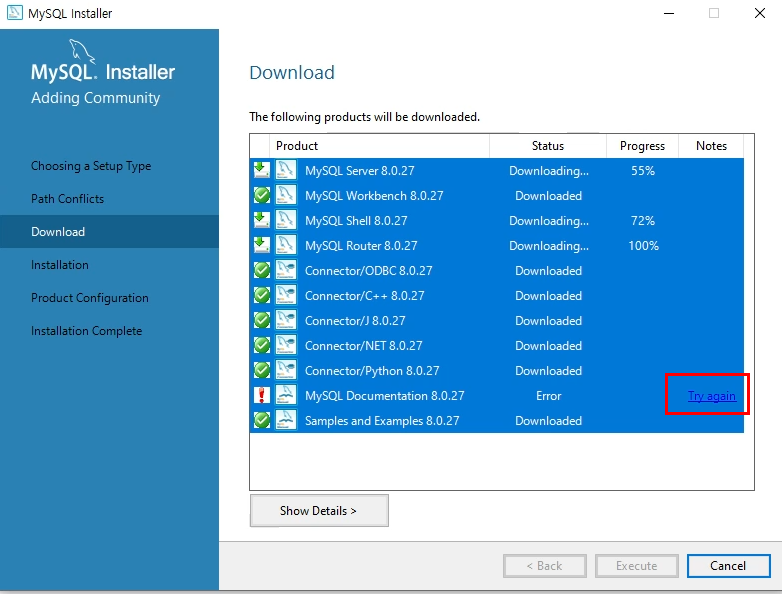The image size is (782, 594).
Task: Select the Connector/Python 8.0.27 row name
Action: (x=372, y=371)
